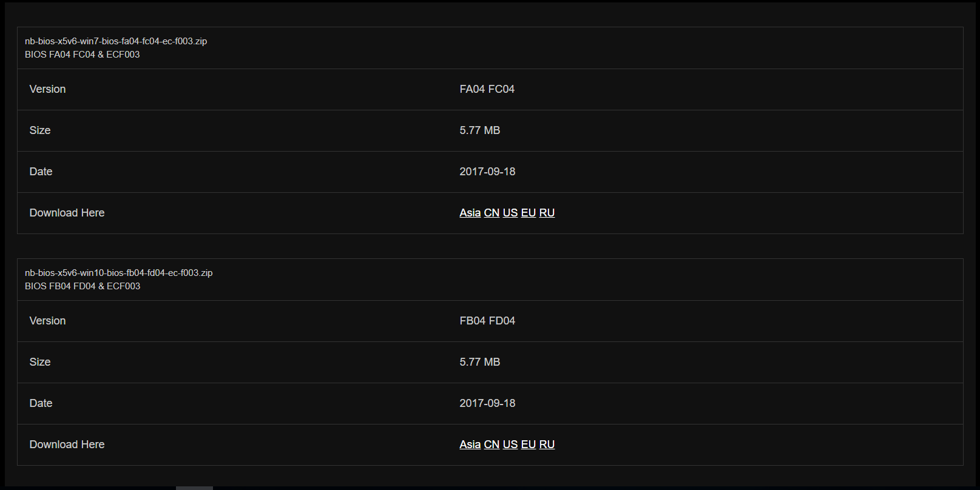Click the 2017-09-18 date in win10 table
This screenshot has width=980, height=490.
(487, 403)
